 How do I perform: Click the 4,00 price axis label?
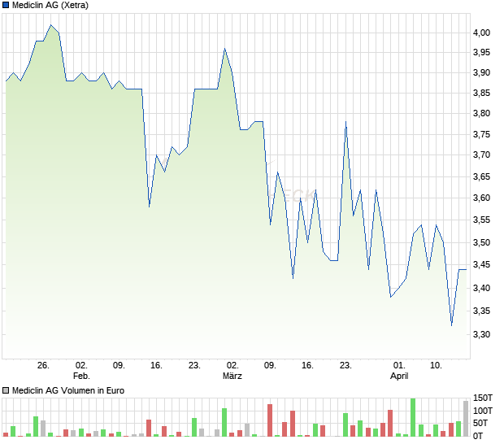click(481, 33)
